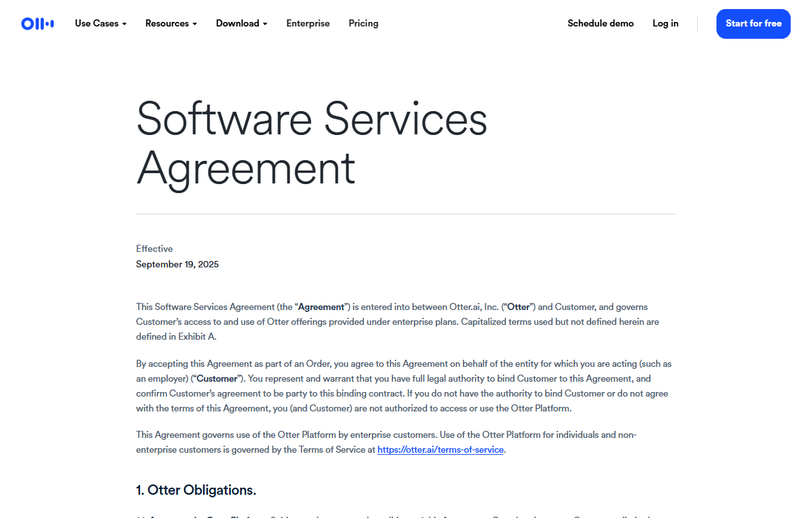Image resolution: width=812 pixels, height=518 pixels.
Task: Click the Start for free button
Action: 753,24
